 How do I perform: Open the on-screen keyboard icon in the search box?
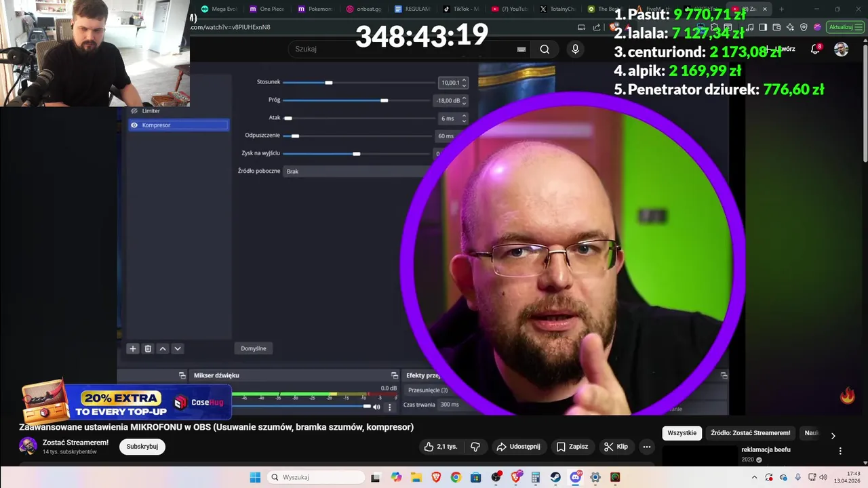tap(521, 49)
